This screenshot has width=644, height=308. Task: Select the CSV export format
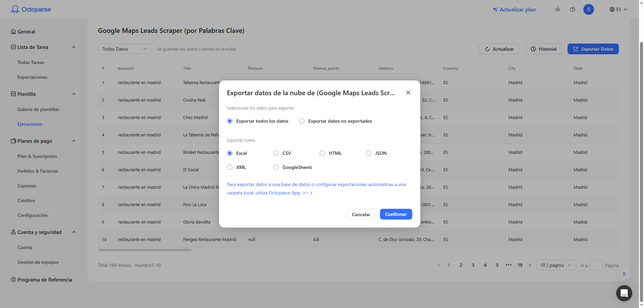pos(276,153)
